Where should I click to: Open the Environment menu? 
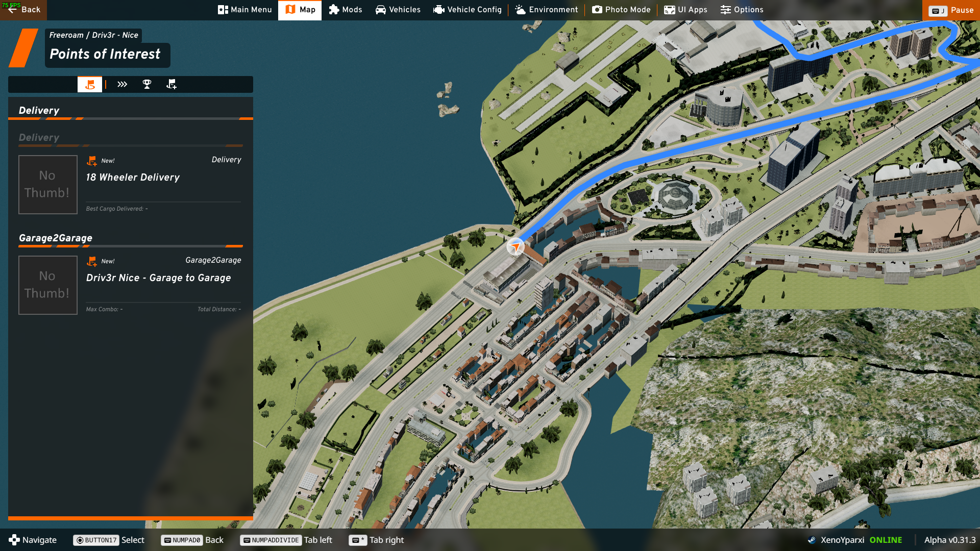(x=546, y=10)
